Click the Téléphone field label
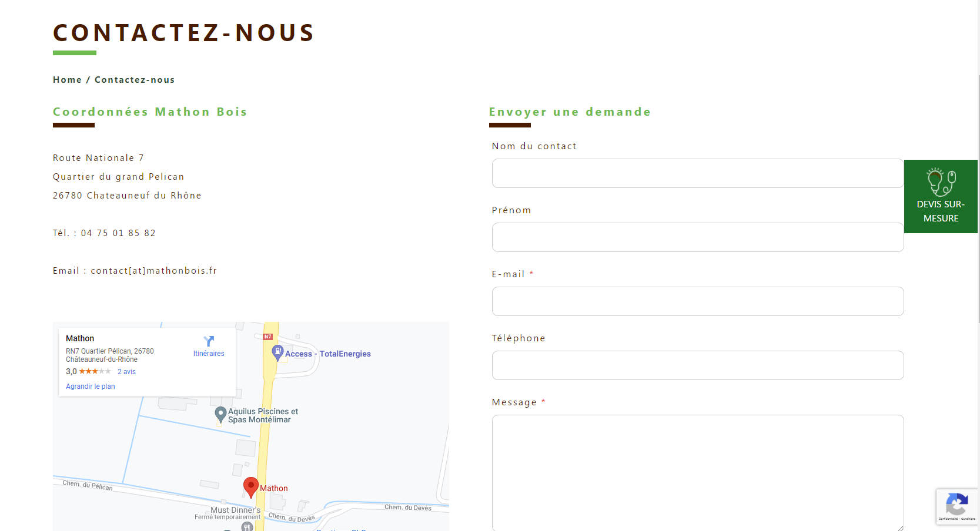Viewport: 980px width, 531px height. (519, 338)
